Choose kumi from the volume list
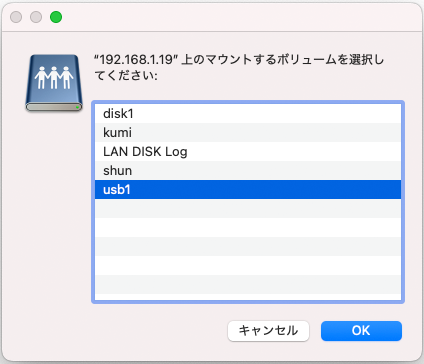 pyautogui.click(x=248, y=133)
